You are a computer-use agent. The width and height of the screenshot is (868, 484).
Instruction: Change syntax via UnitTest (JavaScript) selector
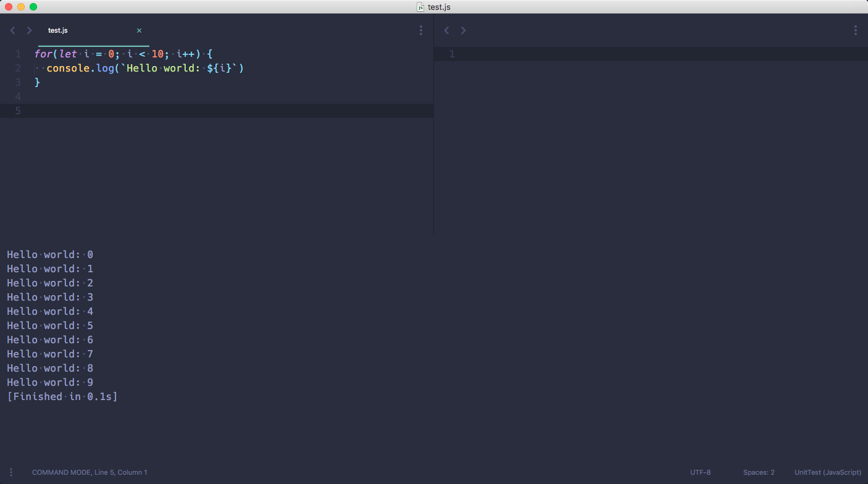[827, 472]
